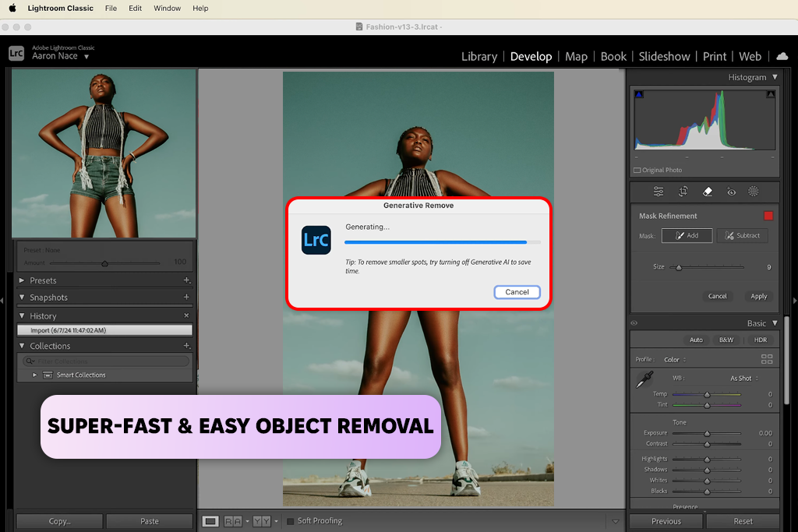Switch to Reference YY view icon

pos(262,521)
